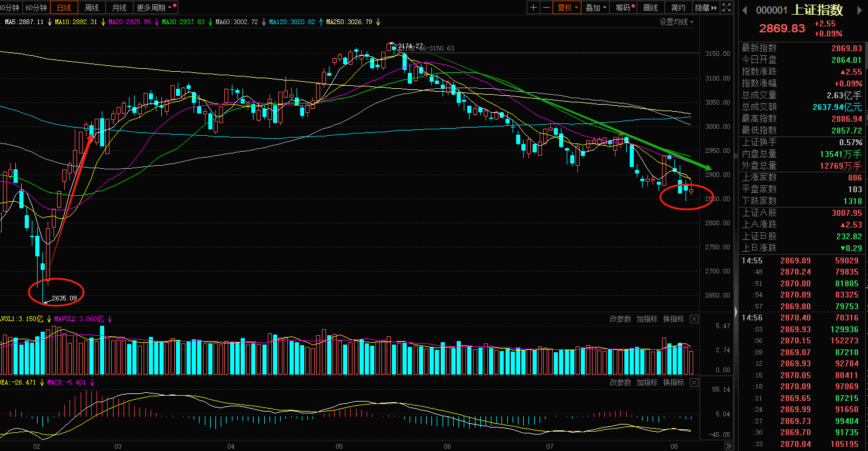This screenshot has width=868, height=451.
Task: Click the MA10 indicator down arrow
Action: [x=102, y=22]
